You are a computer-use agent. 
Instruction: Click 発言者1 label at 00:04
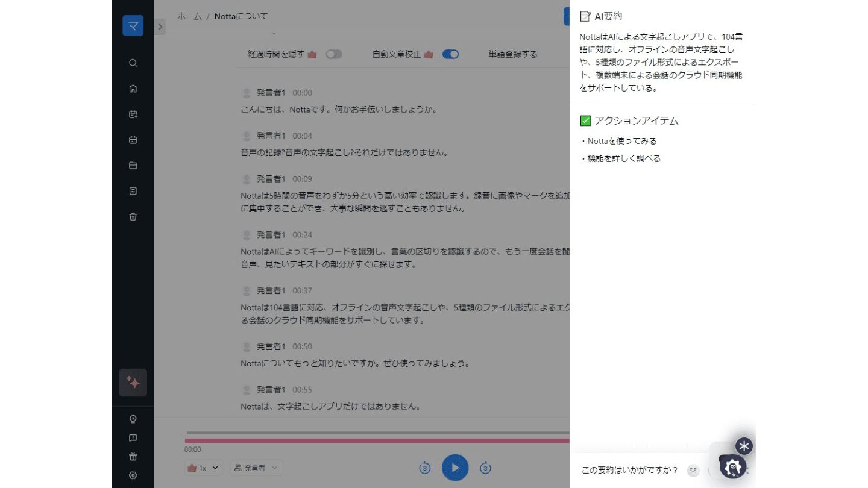pos(271,136)
